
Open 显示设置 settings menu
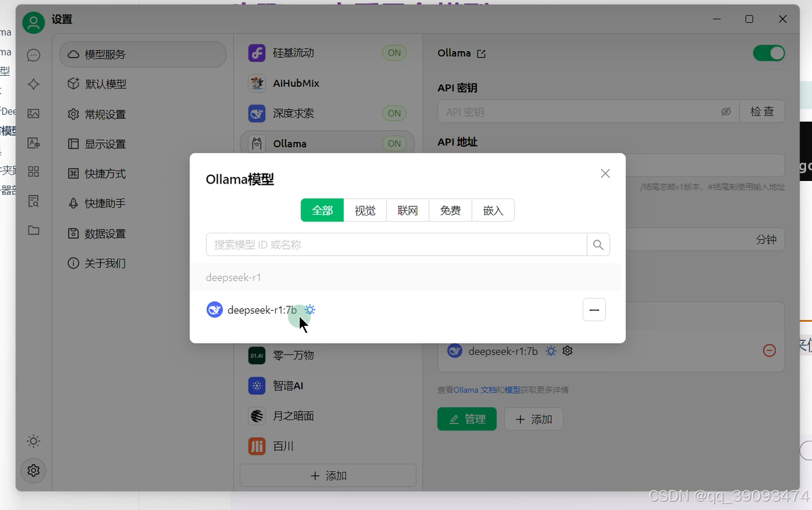pos(143,144)
